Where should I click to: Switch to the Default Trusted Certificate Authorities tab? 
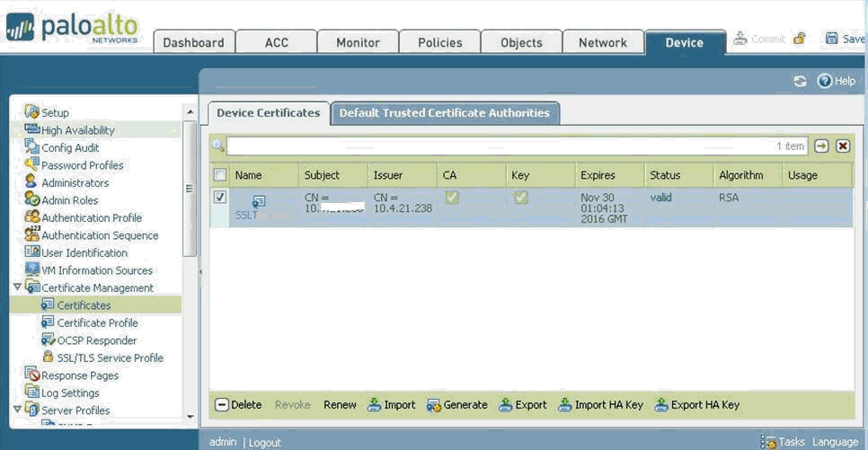(x=444, y=113)
